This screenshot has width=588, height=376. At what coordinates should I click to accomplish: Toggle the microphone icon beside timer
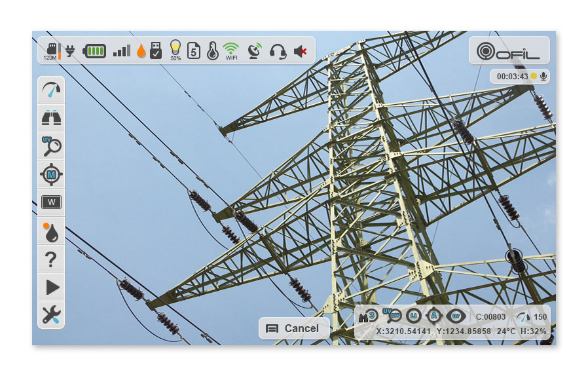tap(543, 77)
